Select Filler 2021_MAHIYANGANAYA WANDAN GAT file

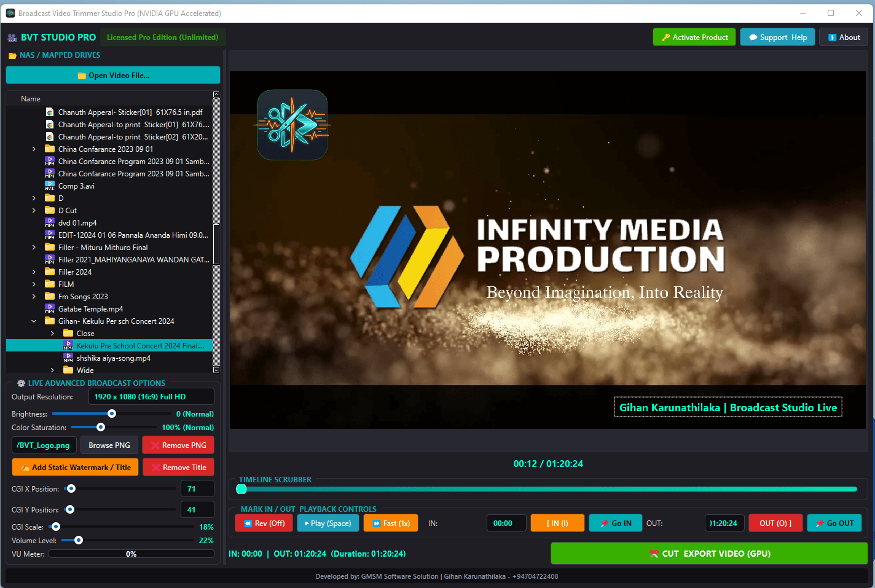[x=133, y=260]
